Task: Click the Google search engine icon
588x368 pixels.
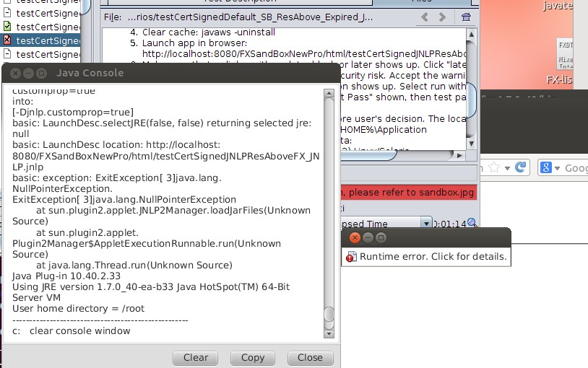Action: point(545,167)
